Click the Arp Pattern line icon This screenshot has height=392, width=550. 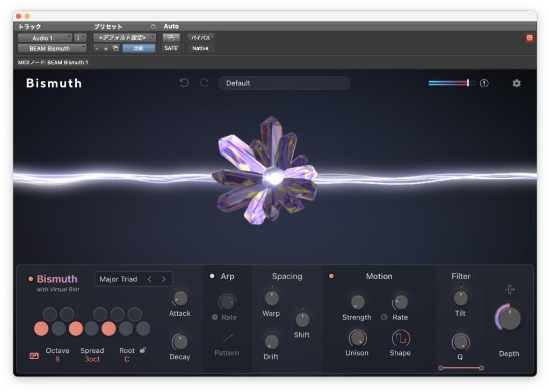[x=227, y=338]
